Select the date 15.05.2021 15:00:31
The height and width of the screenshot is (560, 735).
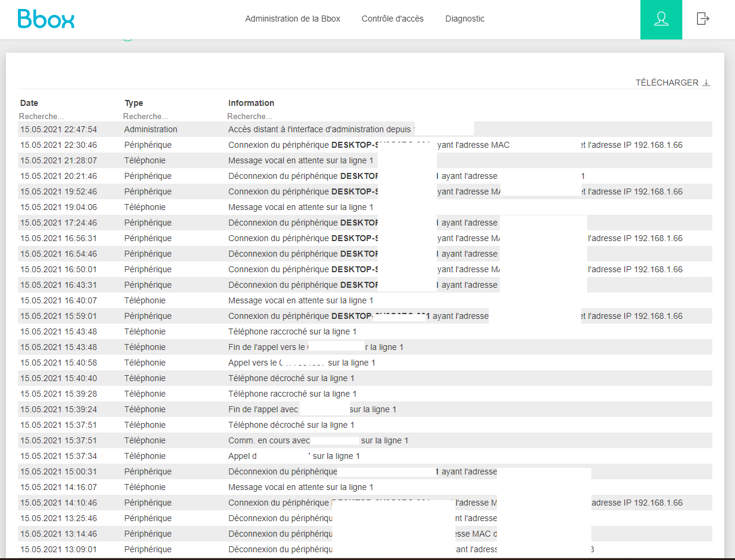click(x=59, y=471)
